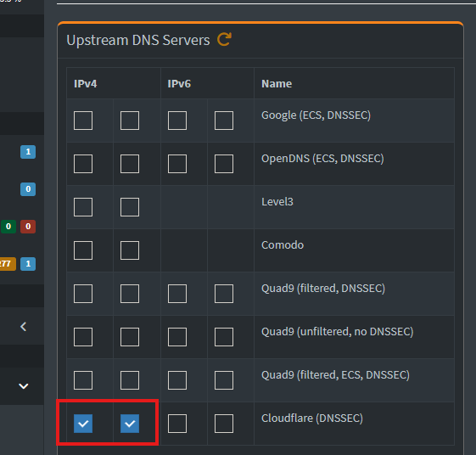This screenshot has height=455, width=476.
Task: Check Level3's first IPv4 checkbox
Action: 83,207
